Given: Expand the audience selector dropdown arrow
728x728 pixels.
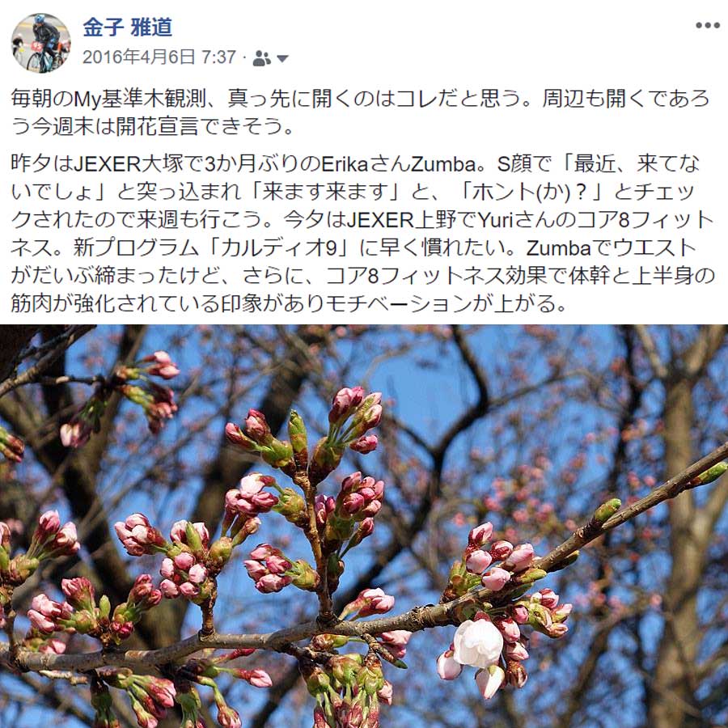Looking at the screenshot, I should coord(282,58).
